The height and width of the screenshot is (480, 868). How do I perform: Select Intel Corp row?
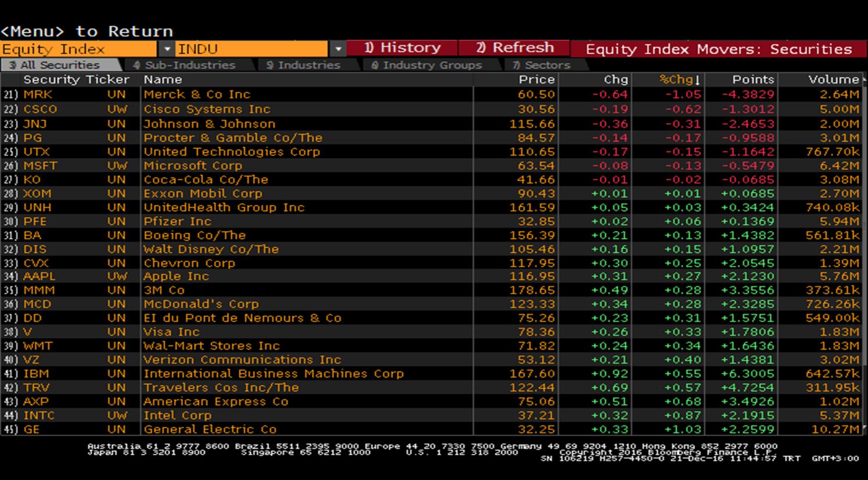click(433, 416)
